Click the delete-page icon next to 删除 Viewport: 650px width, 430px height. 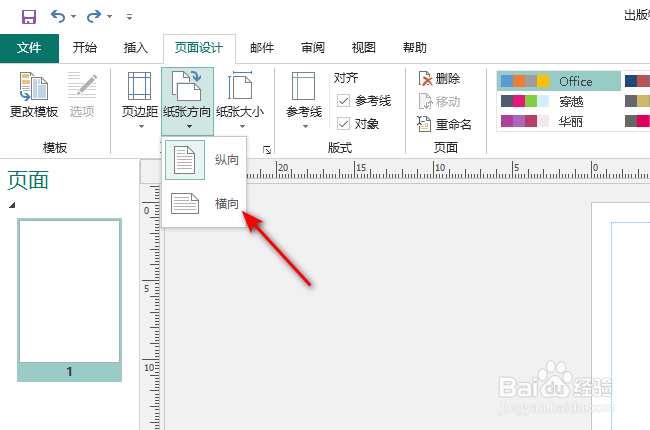point(425,78)
